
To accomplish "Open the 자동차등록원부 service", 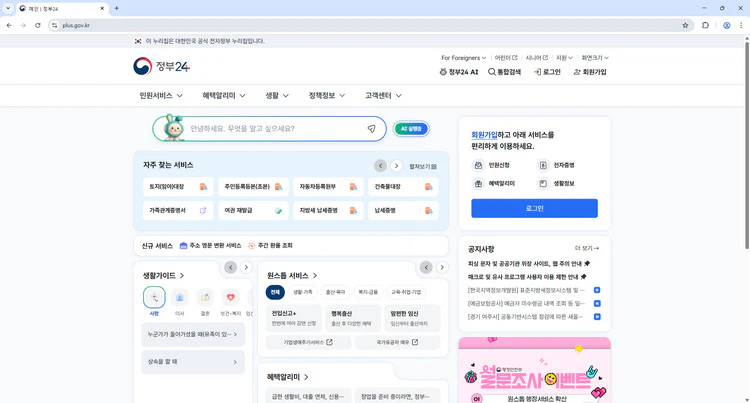I will [329, 186].
